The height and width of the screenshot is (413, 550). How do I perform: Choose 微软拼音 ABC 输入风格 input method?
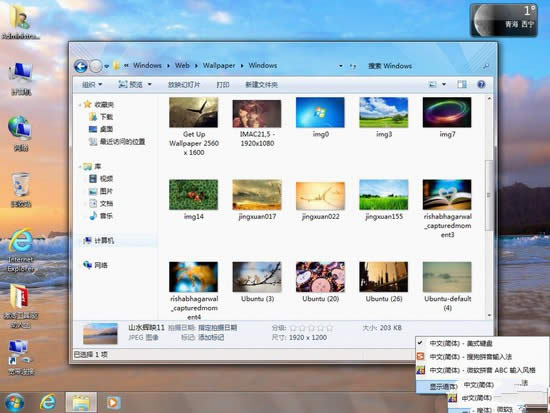click(482, 370)
